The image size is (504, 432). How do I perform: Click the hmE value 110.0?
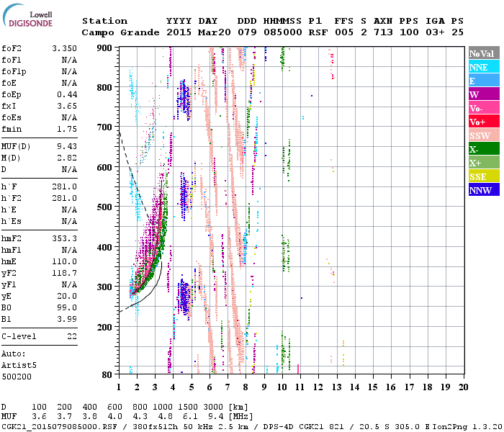pyautogui.click(x=65, y=261)
